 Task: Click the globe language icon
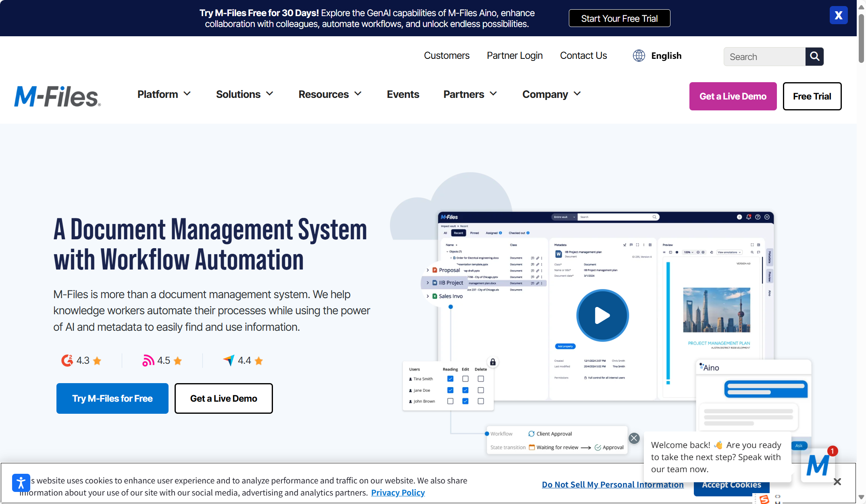pos(639,56)
